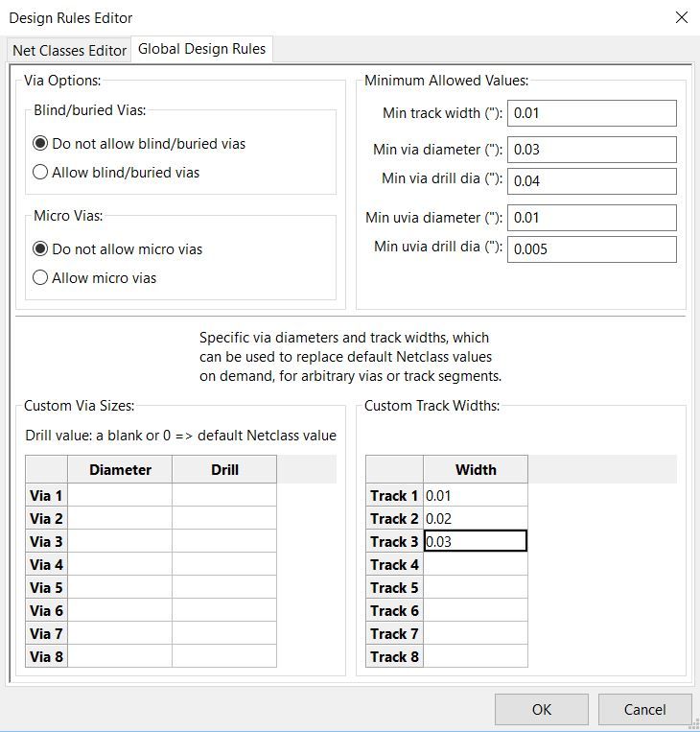The width and height of the screenshot is (700, 732).
Task: Select the Drill column header
Action: pyautogui.click(x=224, y=469)
